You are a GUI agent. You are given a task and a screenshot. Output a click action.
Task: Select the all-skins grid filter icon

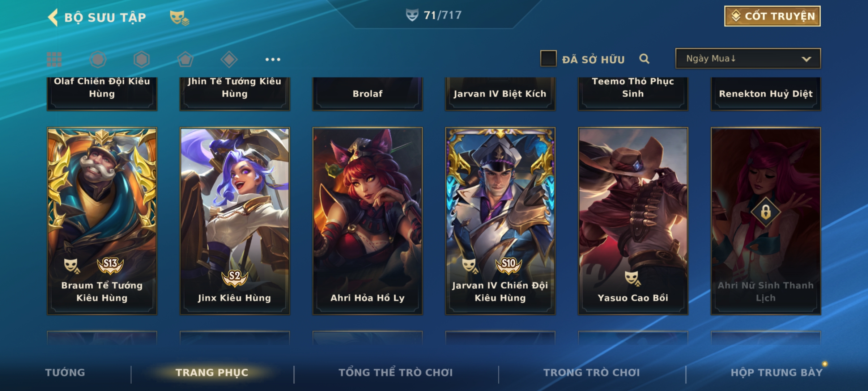click(x=54, y=59)
